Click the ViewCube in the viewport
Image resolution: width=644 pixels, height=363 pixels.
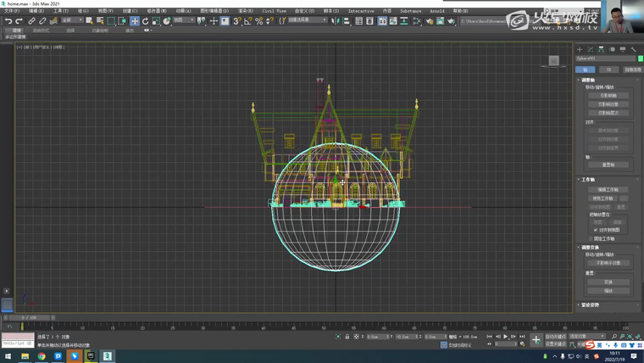pyautogui.click(x=552, y=60)
